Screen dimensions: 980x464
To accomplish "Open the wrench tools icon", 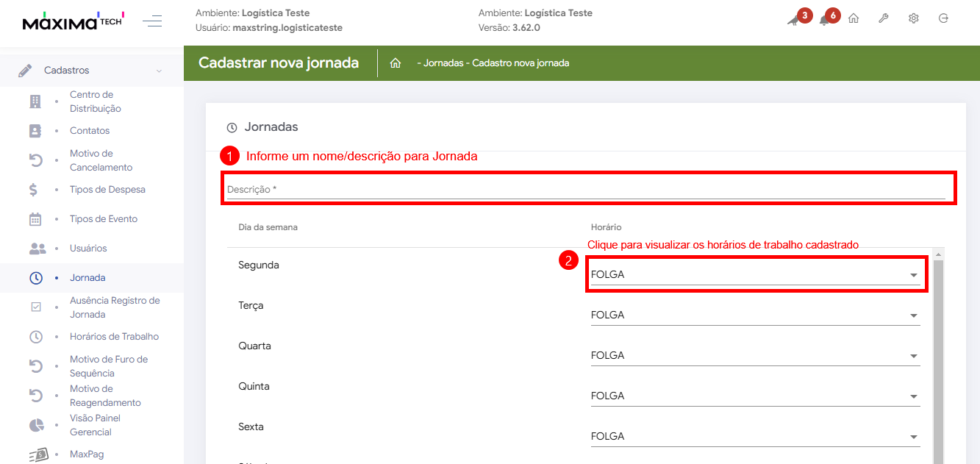I will (x=884, y=18).
